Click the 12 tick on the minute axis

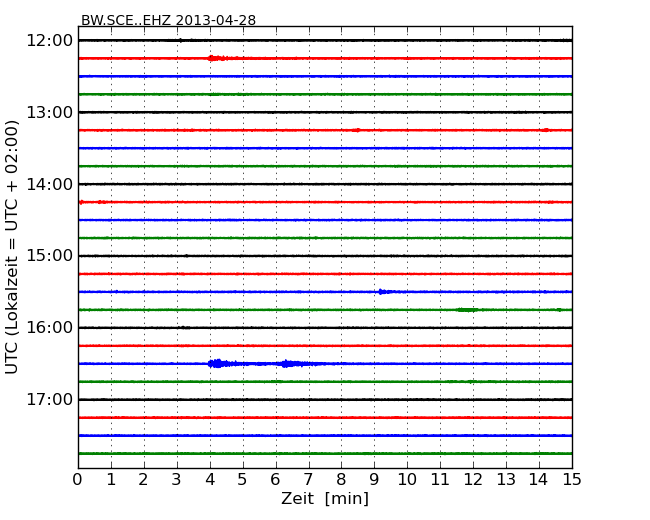pyautogui.click(x=473, y=480)
